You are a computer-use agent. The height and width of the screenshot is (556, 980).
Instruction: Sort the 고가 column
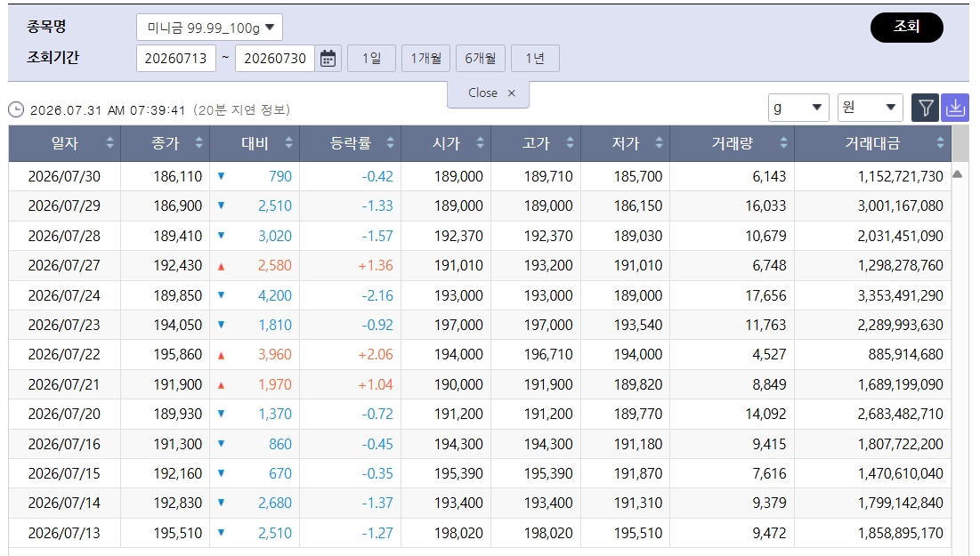570,143
